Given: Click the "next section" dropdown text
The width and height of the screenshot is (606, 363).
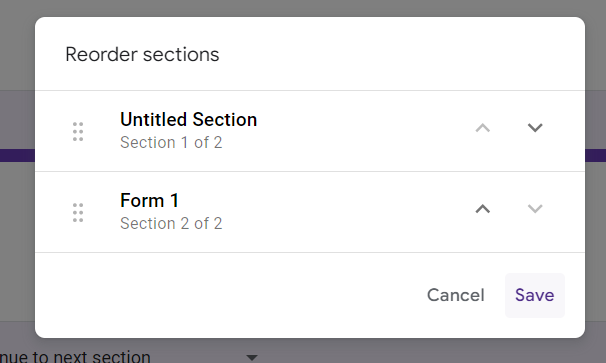Looking at the screenshot, I should click(x=75, y=357).
